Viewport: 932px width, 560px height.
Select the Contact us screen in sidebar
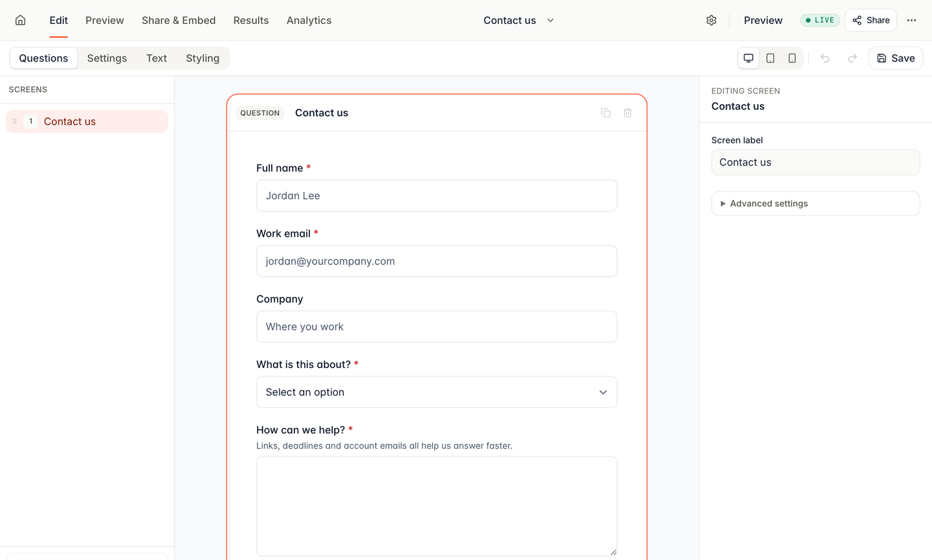point(87,122)
